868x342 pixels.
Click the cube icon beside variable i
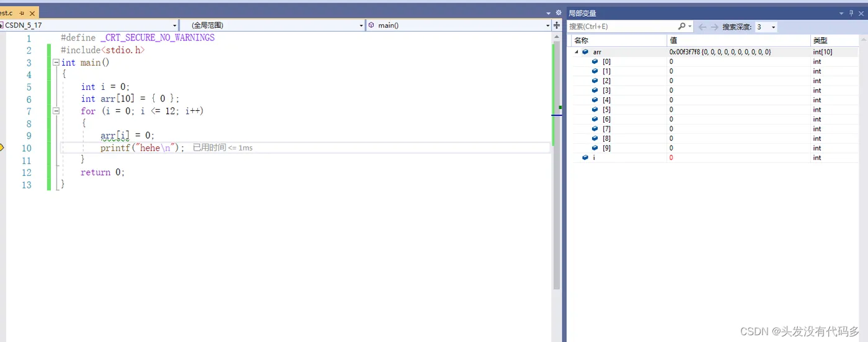585,157
